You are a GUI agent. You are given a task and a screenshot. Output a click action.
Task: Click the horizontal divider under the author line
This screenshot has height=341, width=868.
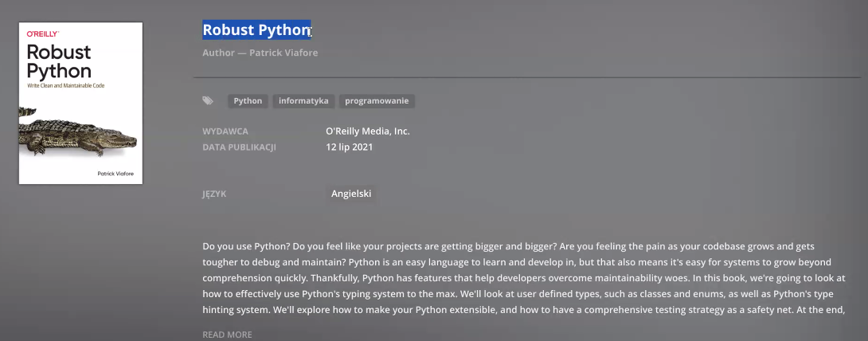[527, 77]
